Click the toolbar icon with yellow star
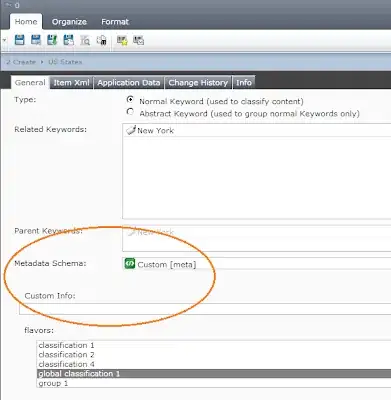This screenshot has width=391, height=400. tap(122, 41)
